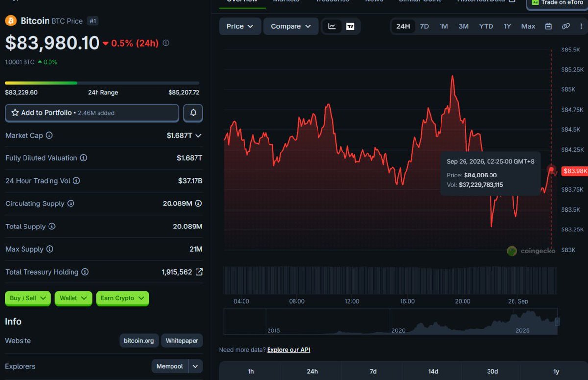The width and height of the screenshot is (588, 380).
Task: Click the Add to Portfolio button
Action: coord(92,113)
